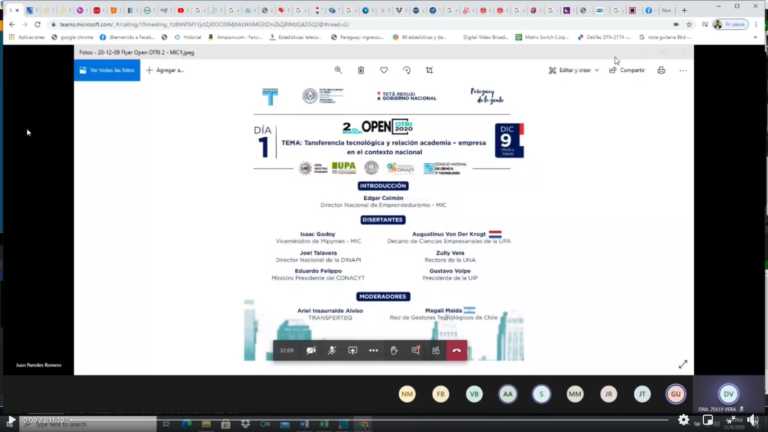Open nota guitarra Bbd bookmark
The image size is (768, 432).
click(x=666, y=37)
